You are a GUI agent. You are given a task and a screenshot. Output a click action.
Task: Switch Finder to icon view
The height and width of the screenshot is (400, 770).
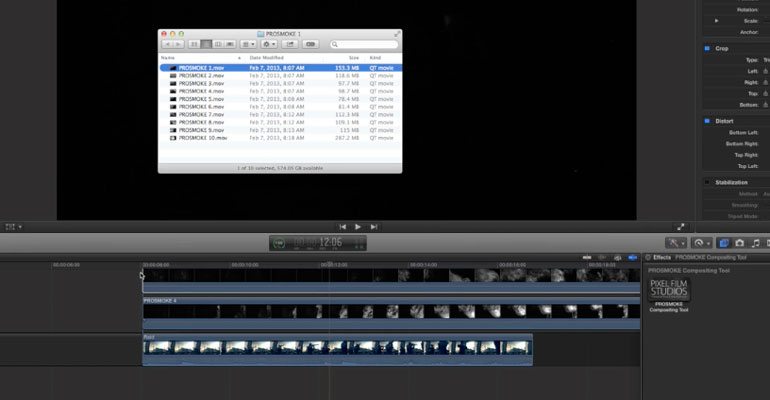click(194, 44)
